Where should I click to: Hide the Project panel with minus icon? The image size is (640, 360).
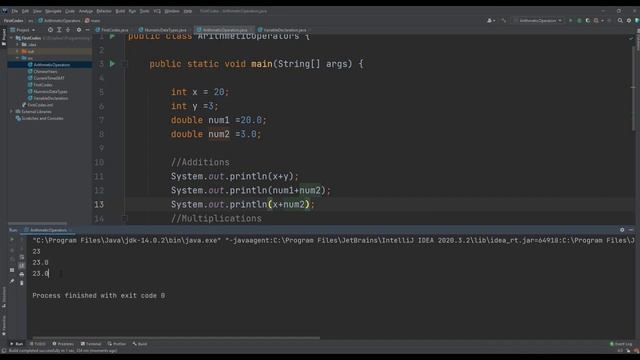(x=87, y=30)
